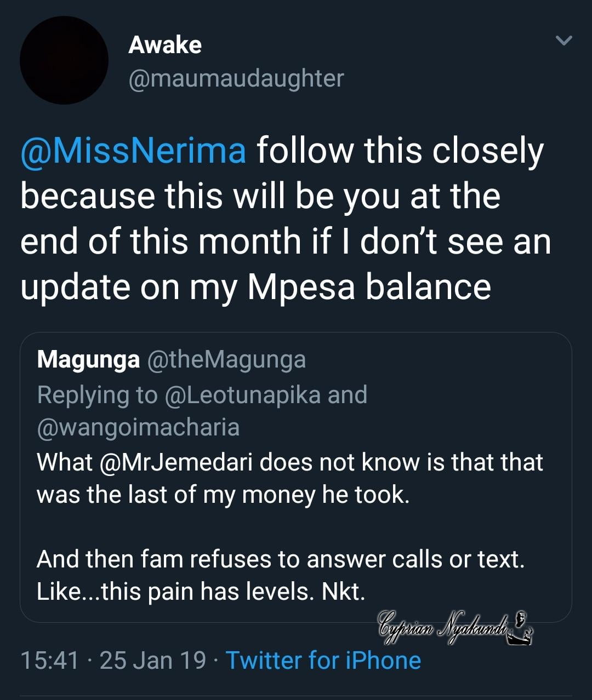This screenshot has height=700, width=592.
Task: Click the figure icon beside watermark
Action: (x=521, y=628)
